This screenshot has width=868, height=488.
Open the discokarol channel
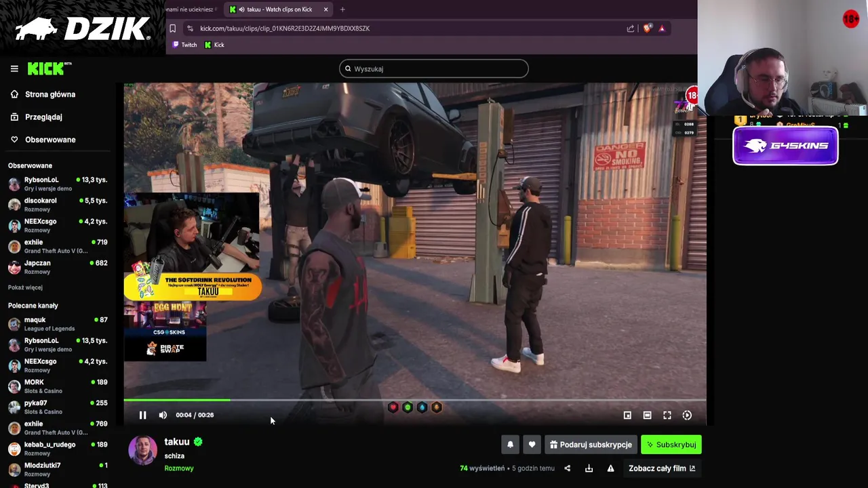[x=58, y=205]
